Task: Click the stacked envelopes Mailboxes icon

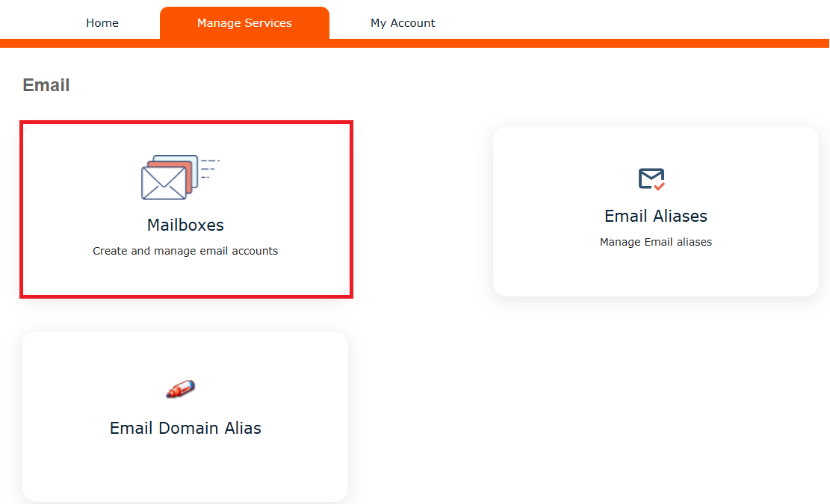Action: pyautogui.click(x=168, y=178)
